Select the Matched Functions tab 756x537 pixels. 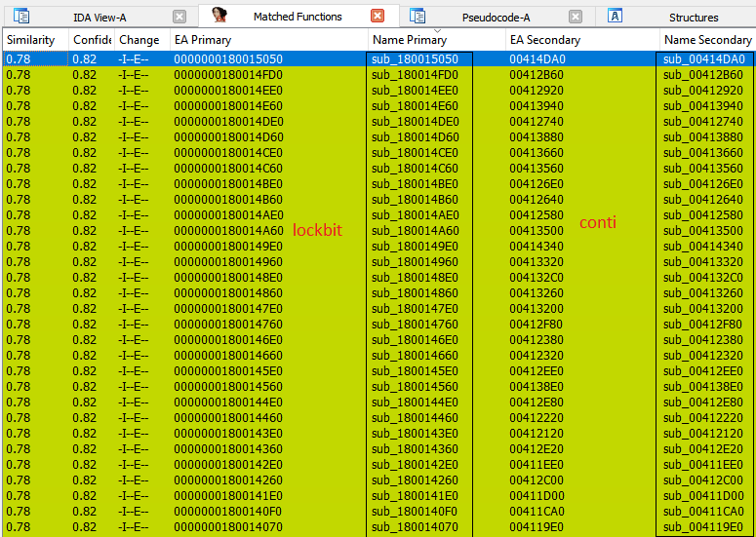coord(298,17)
